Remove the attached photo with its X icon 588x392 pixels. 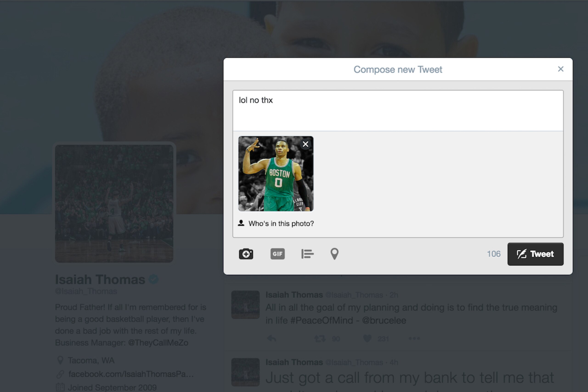(x=305, y=144)
